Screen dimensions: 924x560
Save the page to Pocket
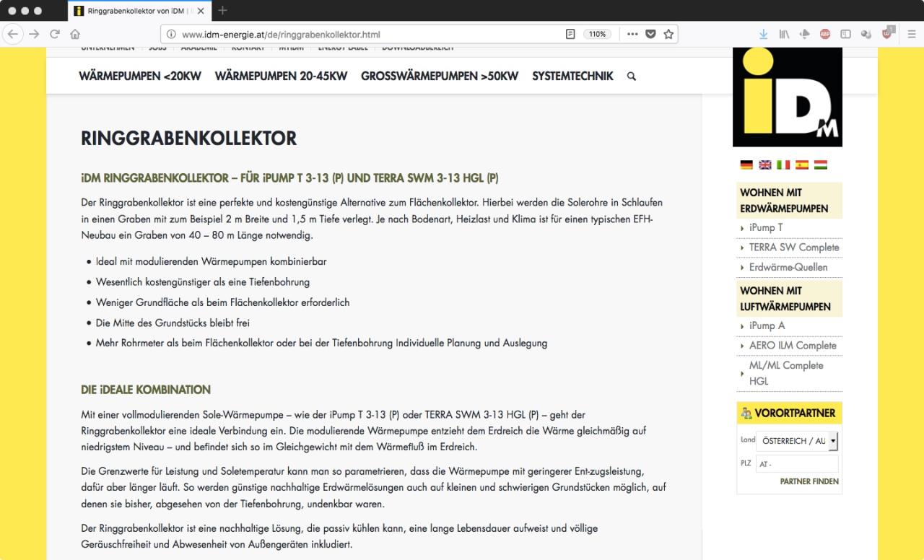651,34
